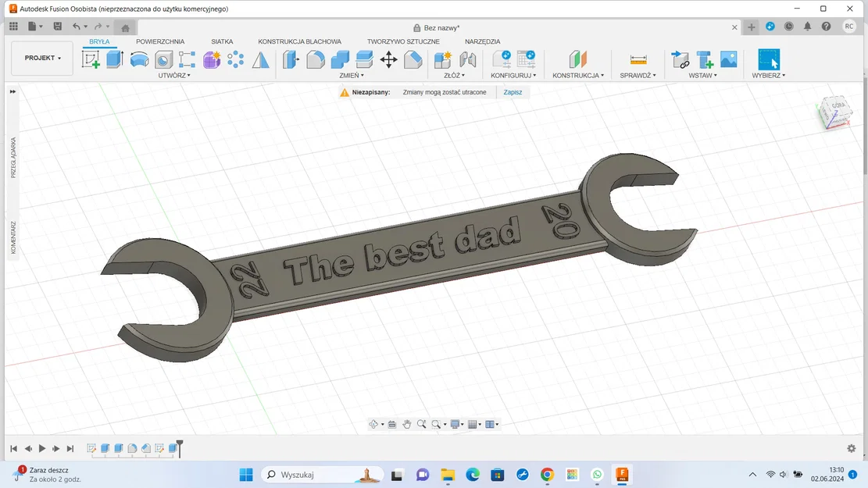Image resolution: width=868 pixels, height=488 pixels.
Task: Select the Split Body tool
Action: (x=364, y=60)
